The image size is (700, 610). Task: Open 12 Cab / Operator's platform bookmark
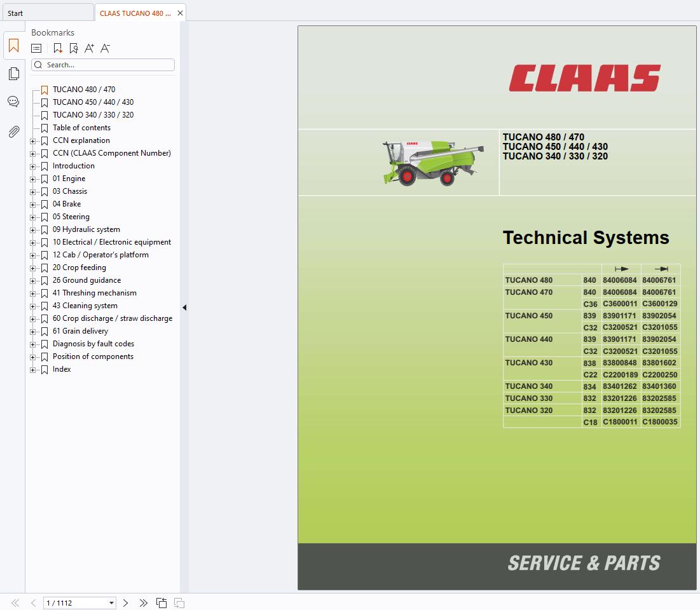pyautogui.click(x=100, y=255)
